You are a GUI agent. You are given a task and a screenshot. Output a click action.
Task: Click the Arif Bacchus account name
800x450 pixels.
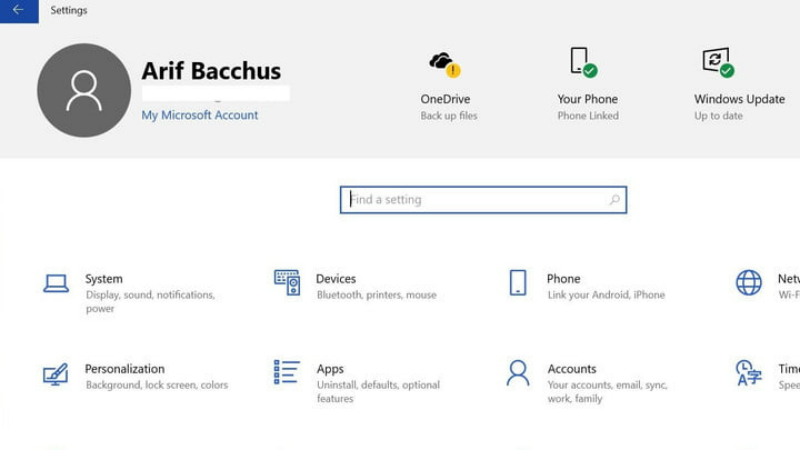pyautogui.click(x=211, y=71)
